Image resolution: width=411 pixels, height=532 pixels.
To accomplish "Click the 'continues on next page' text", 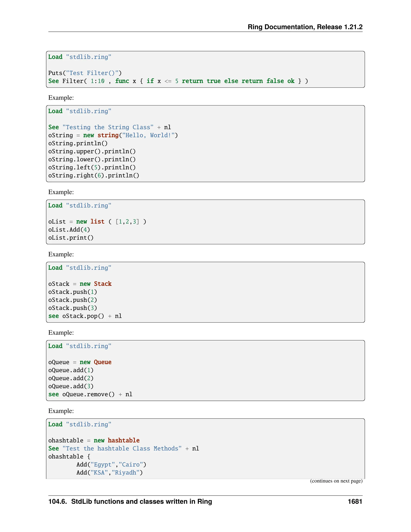I will click(x=336, y=481).
